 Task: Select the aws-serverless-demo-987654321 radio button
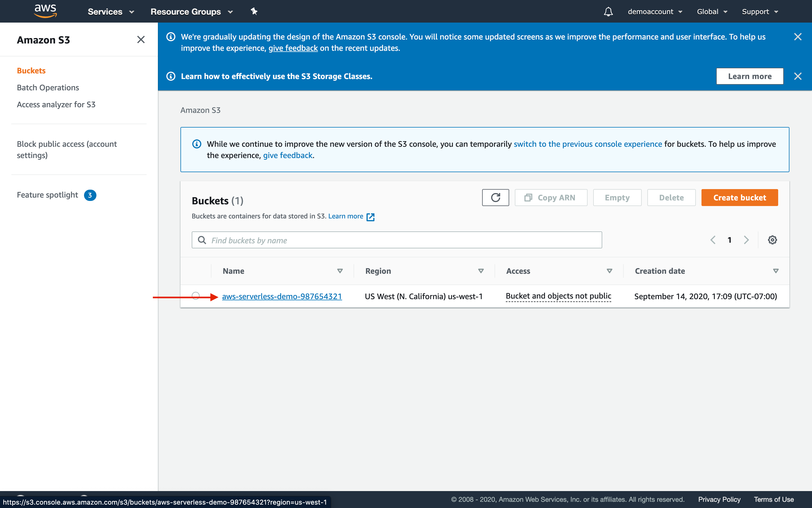196,296
